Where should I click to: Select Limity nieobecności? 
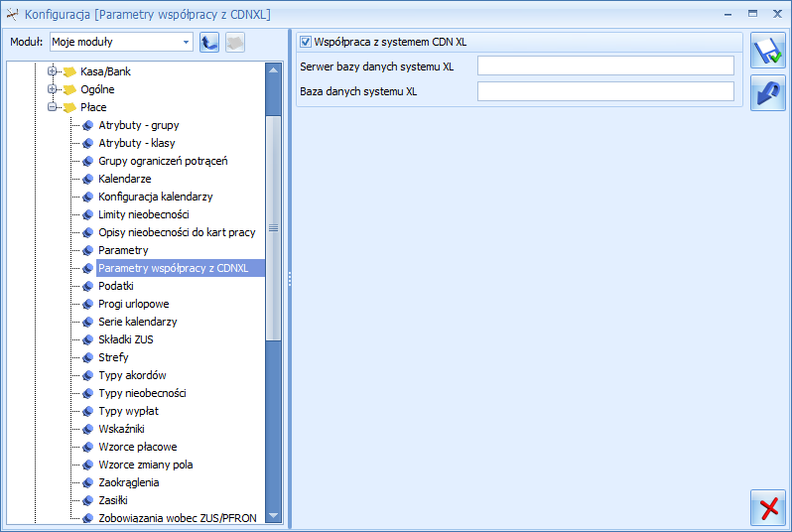(144, 214)
